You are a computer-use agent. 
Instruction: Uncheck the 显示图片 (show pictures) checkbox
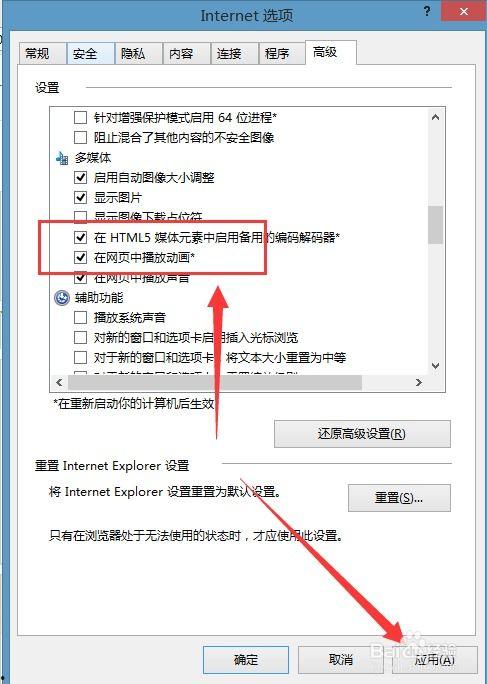point(80,198)
